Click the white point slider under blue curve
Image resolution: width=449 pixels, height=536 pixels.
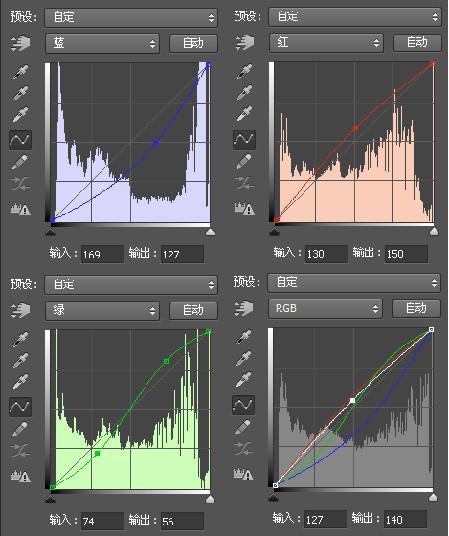tap(210, 232)
